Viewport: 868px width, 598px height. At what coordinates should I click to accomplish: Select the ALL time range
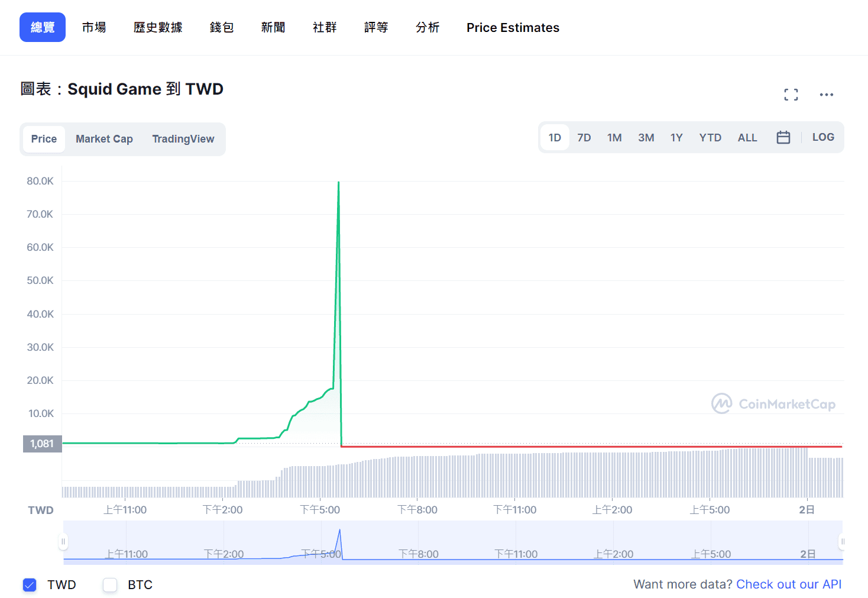coord(747,137)
